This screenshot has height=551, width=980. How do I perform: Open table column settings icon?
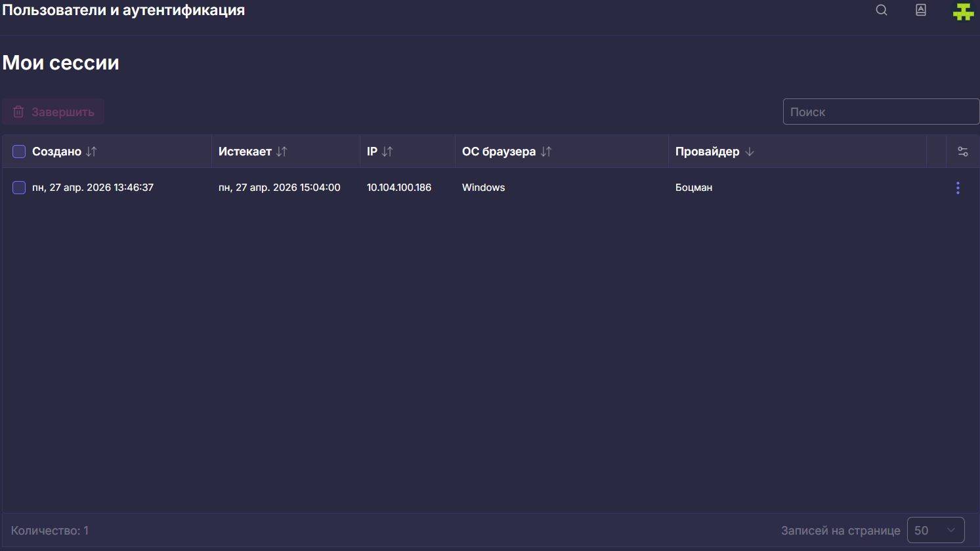click(963, 152)
